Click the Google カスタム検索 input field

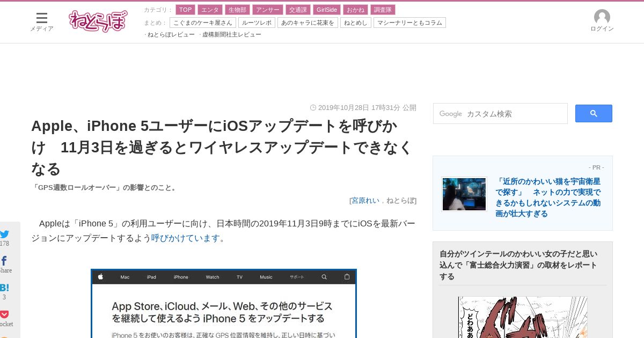[500, 114]
